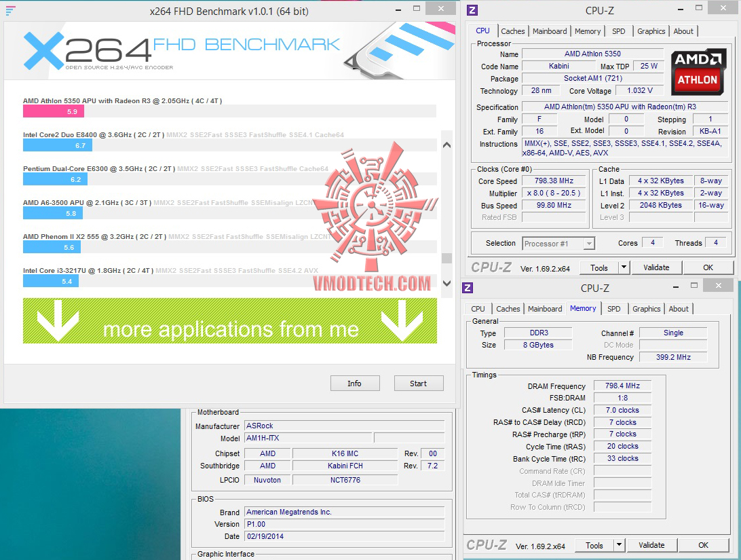Click the Socket AM1 (721) package field

(x=592, y=79)
